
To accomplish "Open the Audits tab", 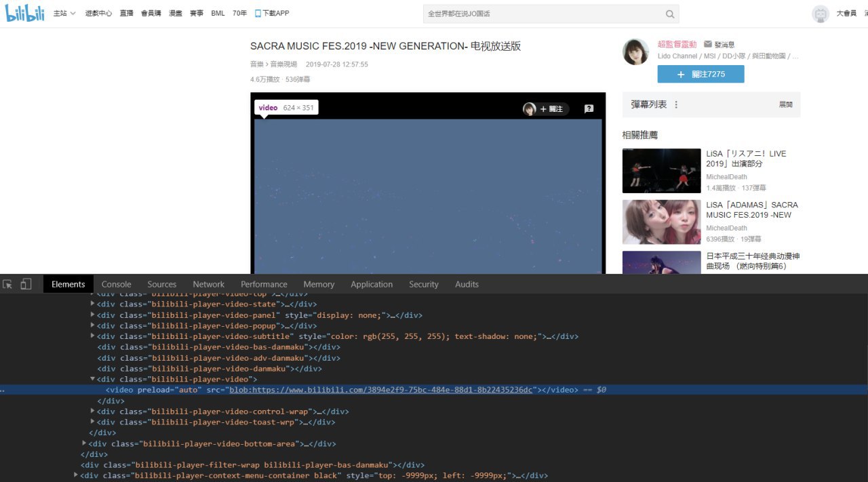I will pos(467,284).
